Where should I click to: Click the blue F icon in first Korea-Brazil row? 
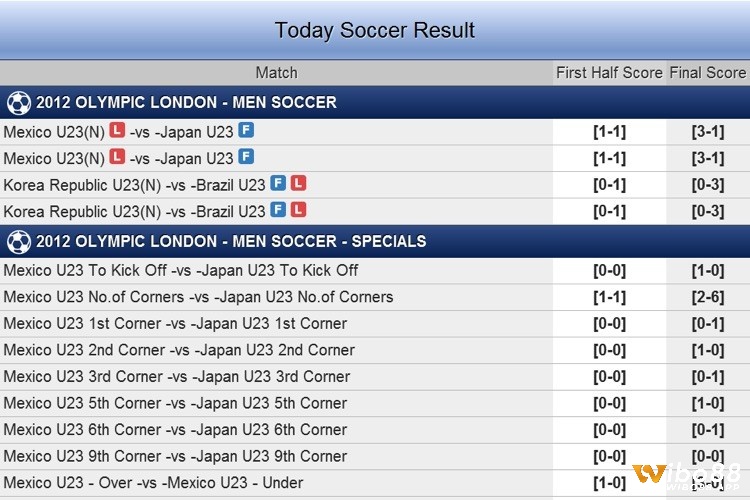(278, 183)
